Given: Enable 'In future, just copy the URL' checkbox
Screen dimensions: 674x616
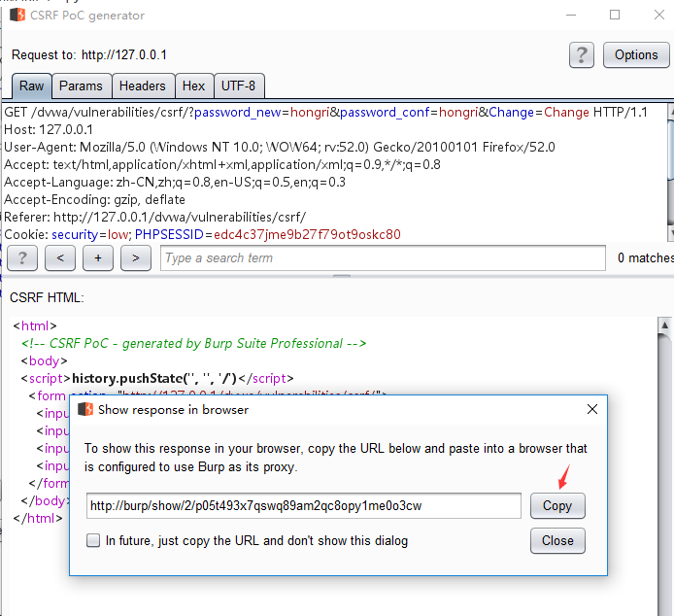Looking at the screenshot, I should click(x=93, y=540).
